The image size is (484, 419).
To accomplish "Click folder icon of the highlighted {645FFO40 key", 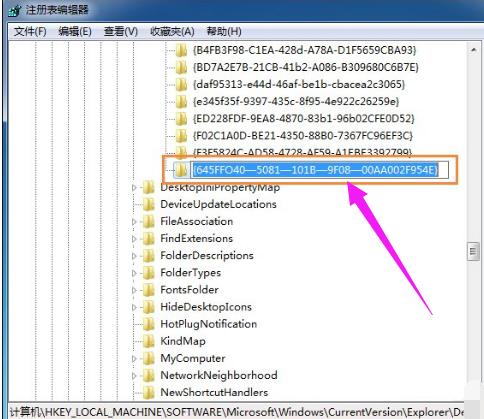I will (x=181, y=170).
